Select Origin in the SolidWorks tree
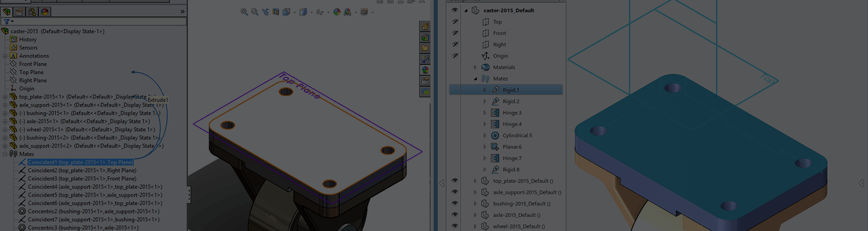Viewport: 868px width, 231px height. (x=27, y=88)
